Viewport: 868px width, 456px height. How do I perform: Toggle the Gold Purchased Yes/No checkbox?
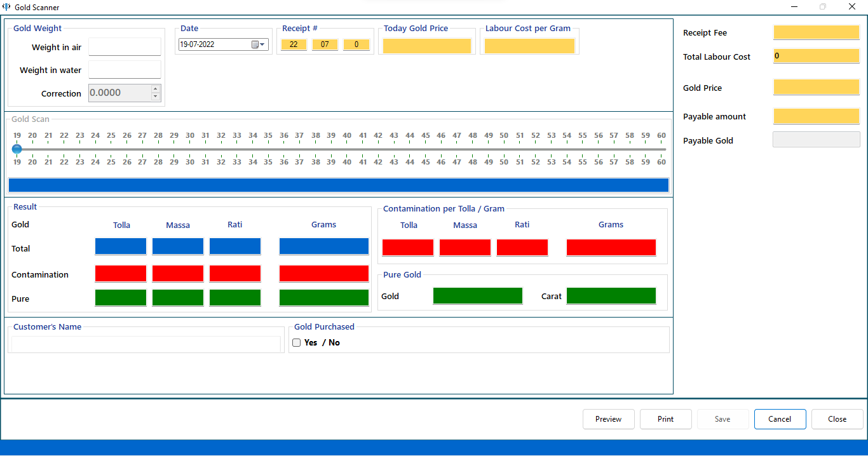pyautogui.click(x=296, y=343)
